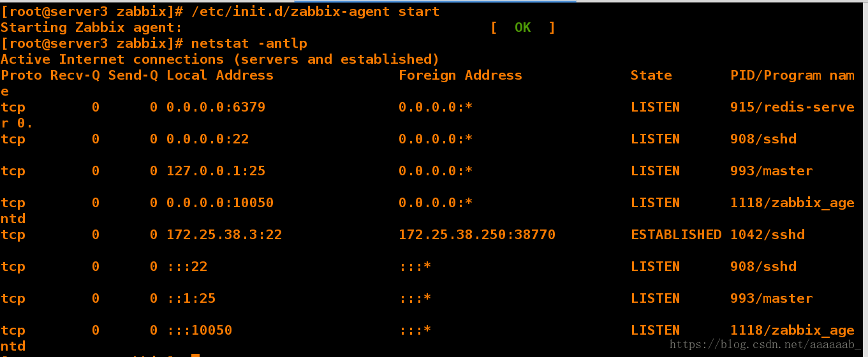The width and height of the screenshot is (868, 357).
Task: Click '993/master' in the 127.0.0.1:25 row
Action: click(772, 171)
